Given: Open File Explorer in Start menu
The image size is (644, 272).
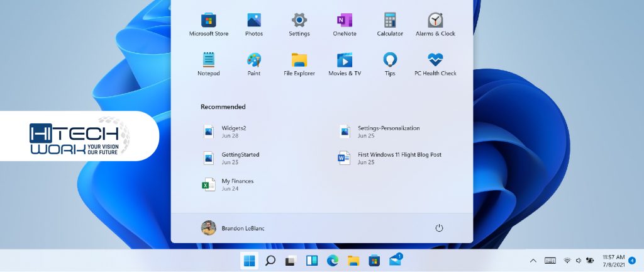Looking at the screenshot, I should click(299, 64).
